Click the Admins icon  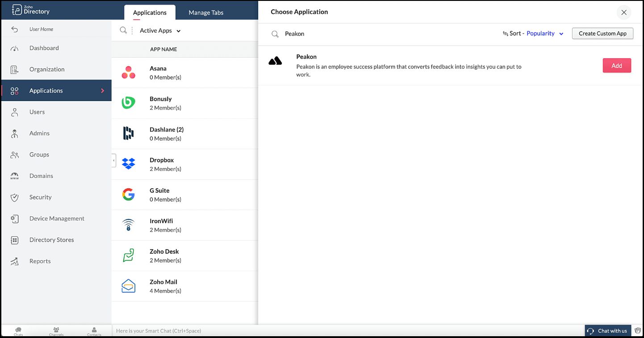(15, 133)
